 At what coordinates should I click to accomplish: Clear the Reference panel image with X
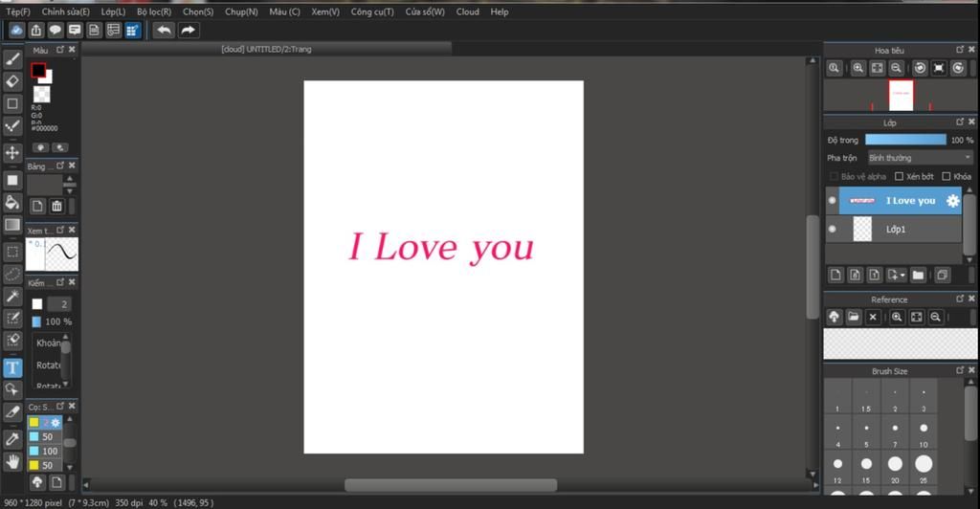coord(873,318)
